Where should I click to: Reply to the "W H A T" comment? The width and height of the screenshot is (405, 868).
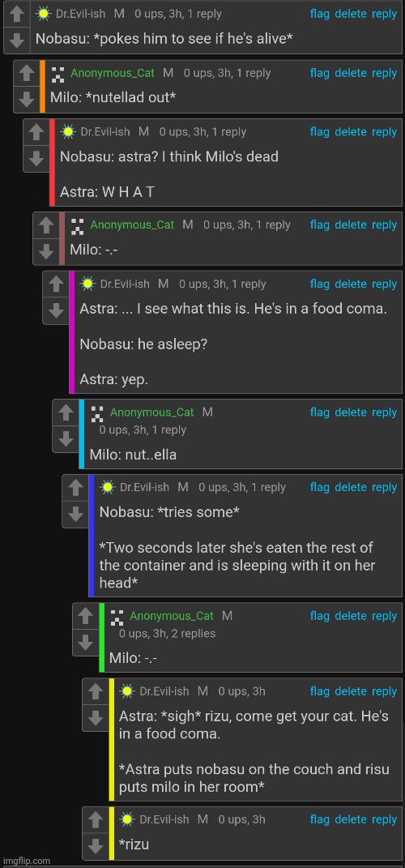coord(384,132)
